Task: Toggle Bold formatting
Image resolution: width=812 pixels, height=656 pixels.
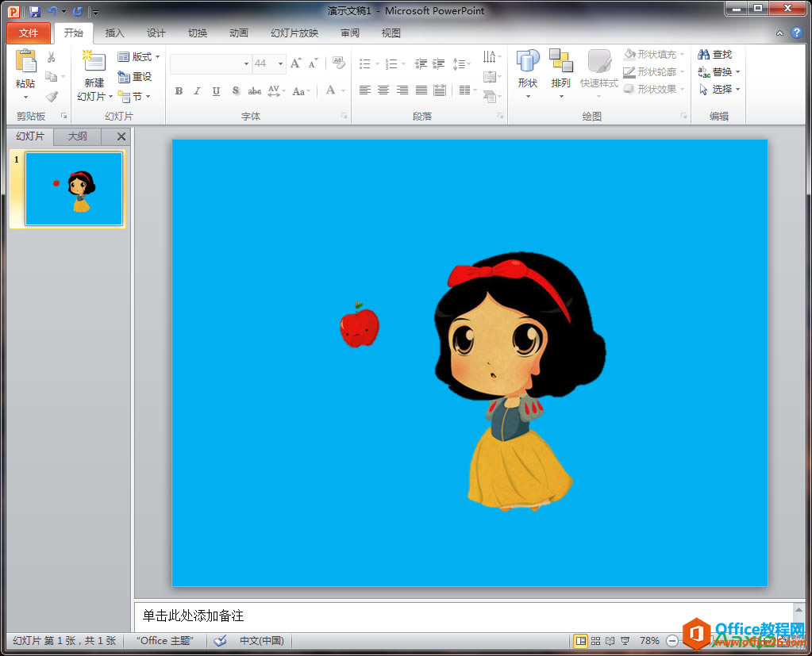Action: 179,91
